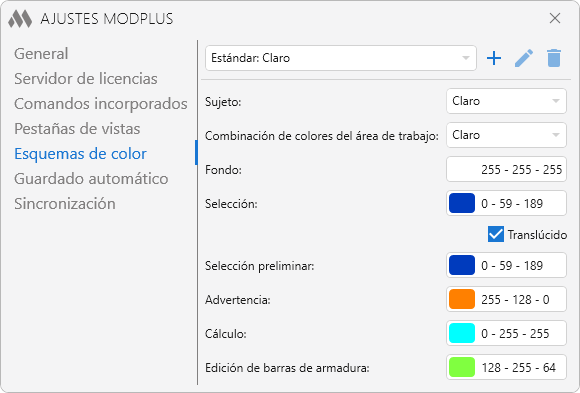Click the cyan Cálculo color swatch
This screenshot has width=580, height=393.
(462, 333)
